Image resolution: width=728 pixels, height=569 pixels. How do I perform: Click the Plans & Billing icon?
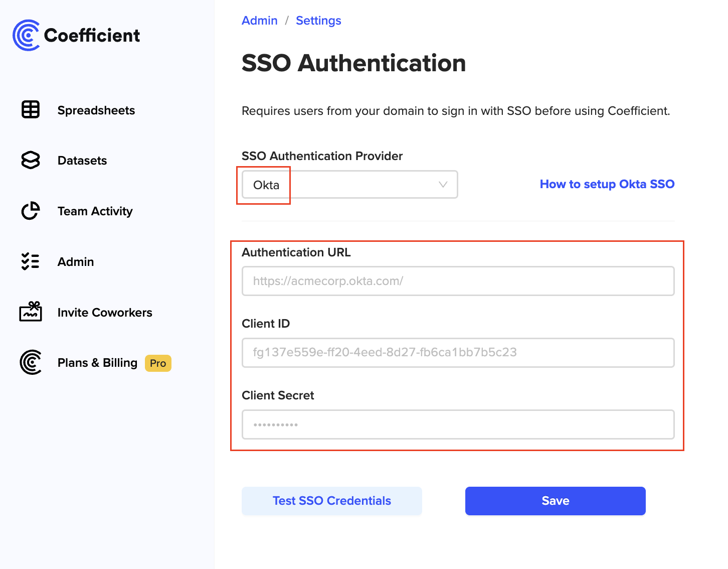click(x=31, y=362)
